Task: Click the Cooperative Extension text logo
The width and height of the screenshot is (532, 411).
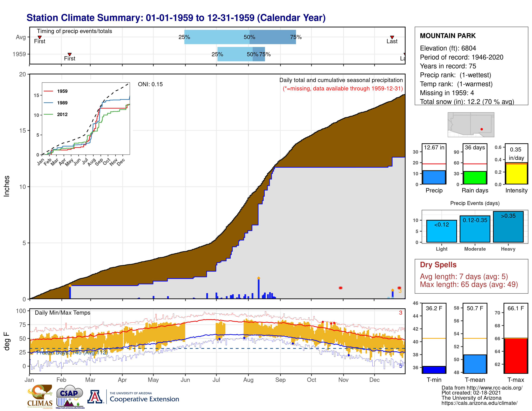Action: 144,397
